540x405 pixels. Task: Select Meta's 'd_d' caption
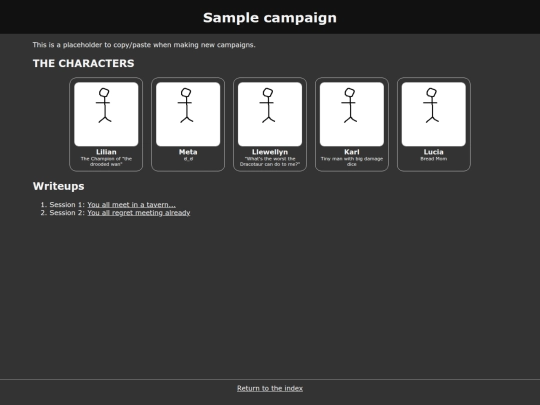(x=188, y=159)
